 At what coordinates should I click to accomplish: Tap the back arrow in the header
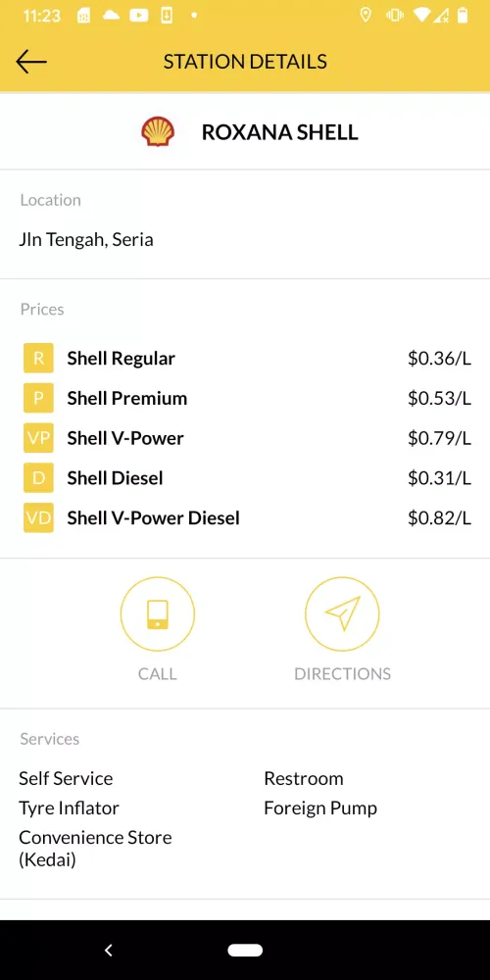(31, 61)
